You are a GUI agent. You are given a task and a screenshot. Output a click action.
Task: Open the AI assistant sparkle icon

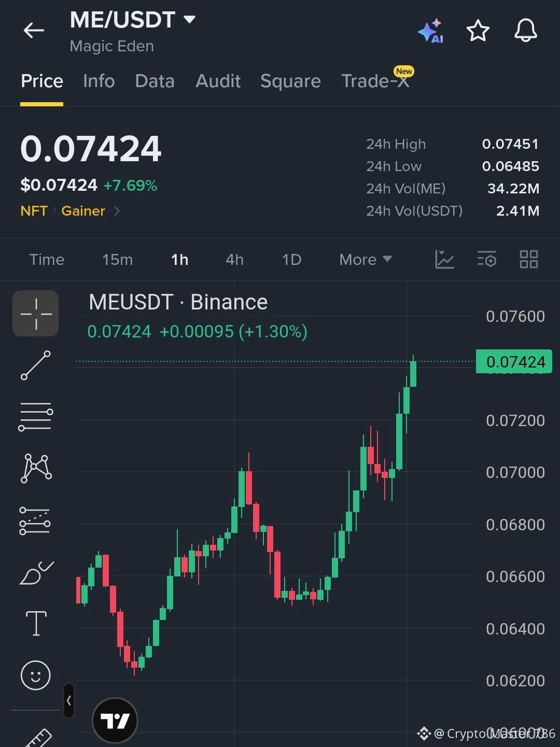[430, 31]
